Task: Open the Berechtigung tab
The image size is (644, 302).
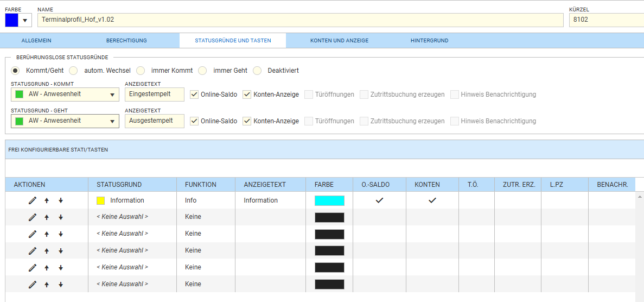Action: click(126, 41)
